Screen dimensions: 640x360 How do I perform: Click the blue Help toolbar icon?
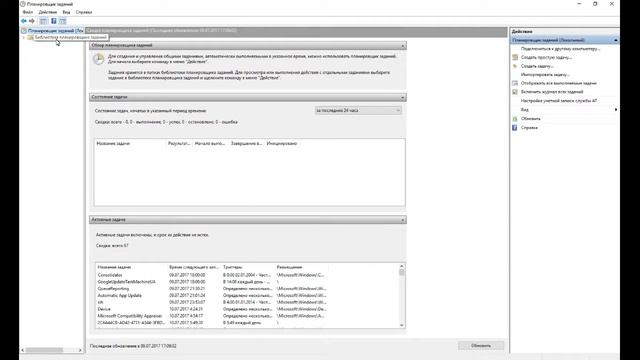click(53, 21)
